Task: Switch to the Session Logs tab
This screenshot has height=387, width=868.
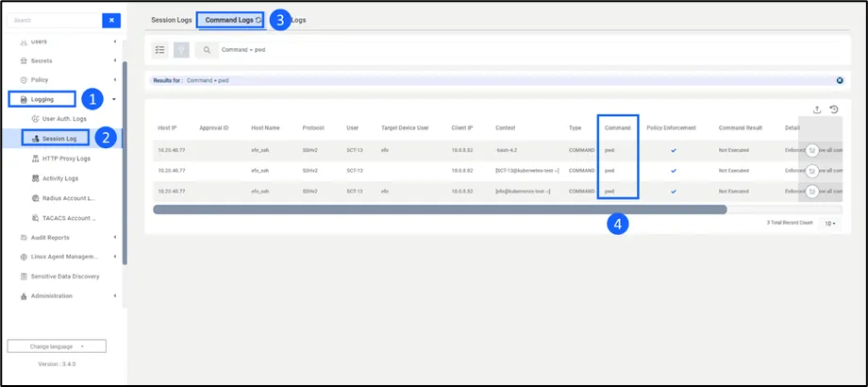Action: coord(172,20)
